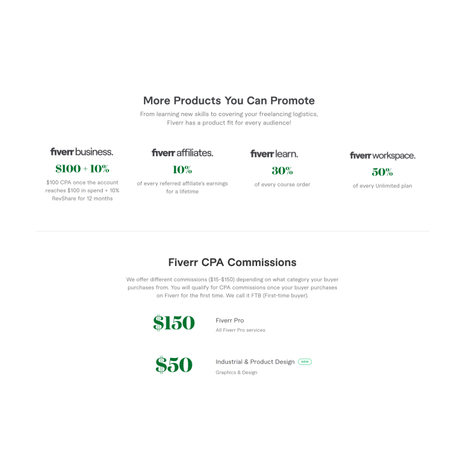The image size is (476, 476).
Task: Click All Fiverr Pro services text
Action: pos(241,330)
